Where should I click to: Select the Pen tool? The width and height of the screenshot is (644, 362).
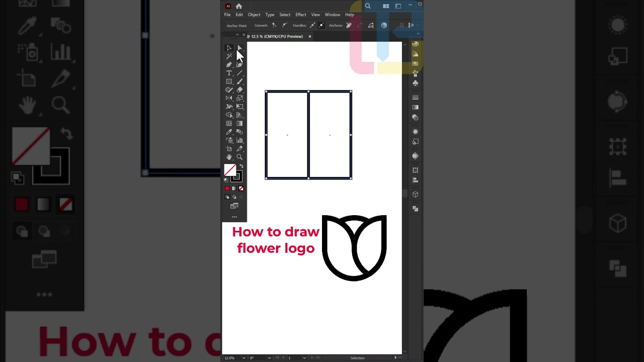(x=229, y=65)
